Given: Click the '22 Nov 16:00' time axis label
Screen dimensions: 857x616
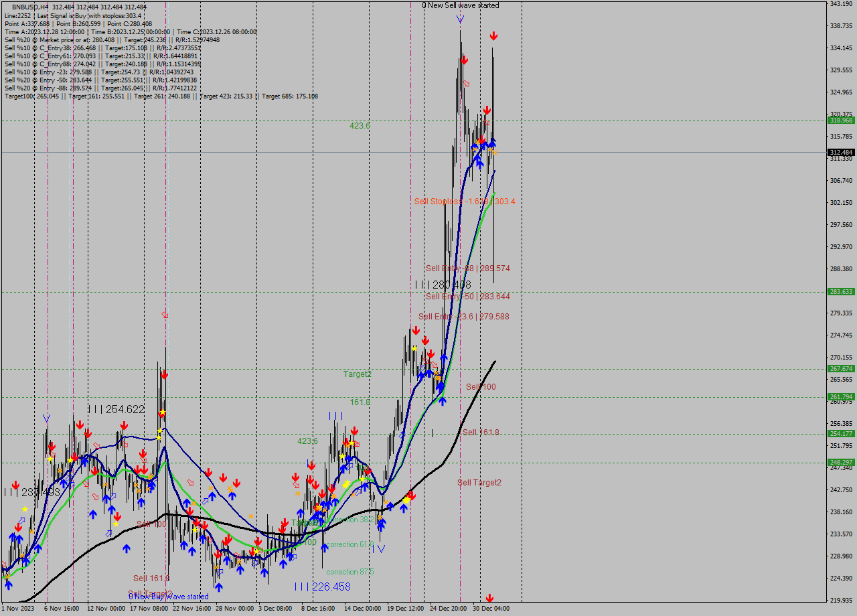Looking at the screenshot, I should coord(191,609).
